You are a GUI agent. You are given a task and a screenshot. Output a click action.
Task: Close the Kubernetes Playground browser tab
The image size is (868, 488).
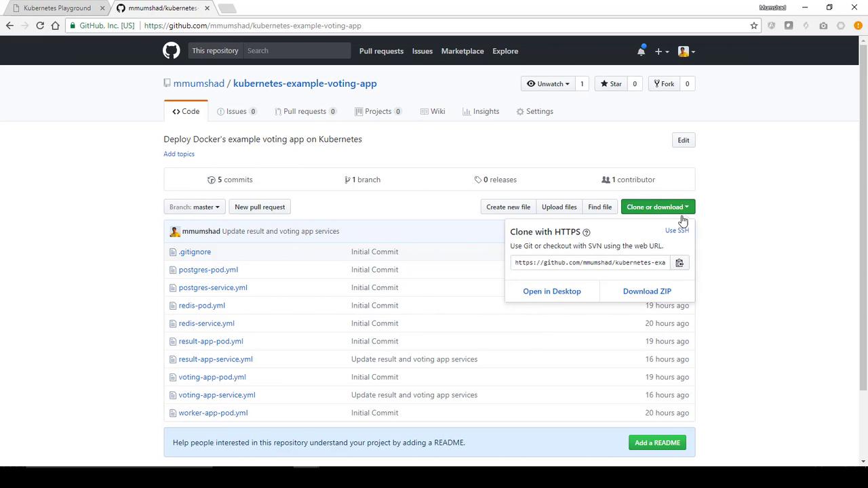(x=103, y=8)
